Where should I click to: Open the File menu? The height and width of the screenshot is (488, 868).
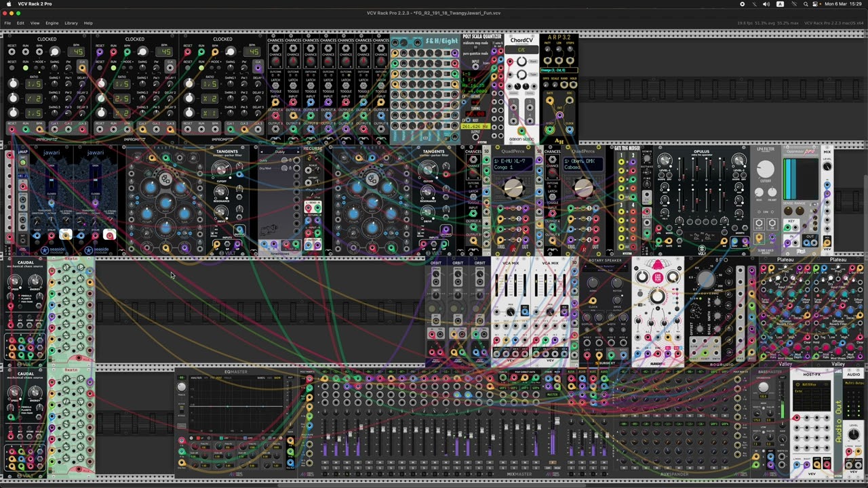pos(7,23)
